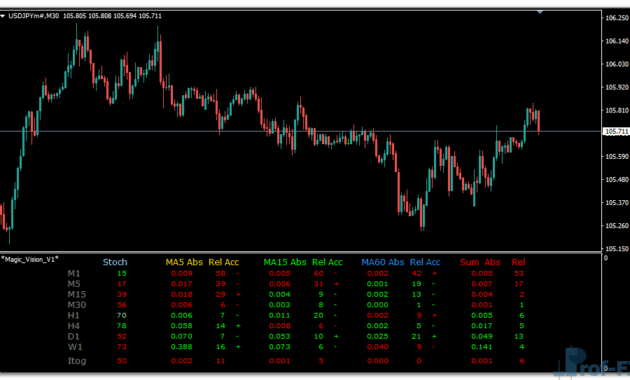
Task: Click the green Rel Acc header after MA15 Abs
Action: [327, 262]
